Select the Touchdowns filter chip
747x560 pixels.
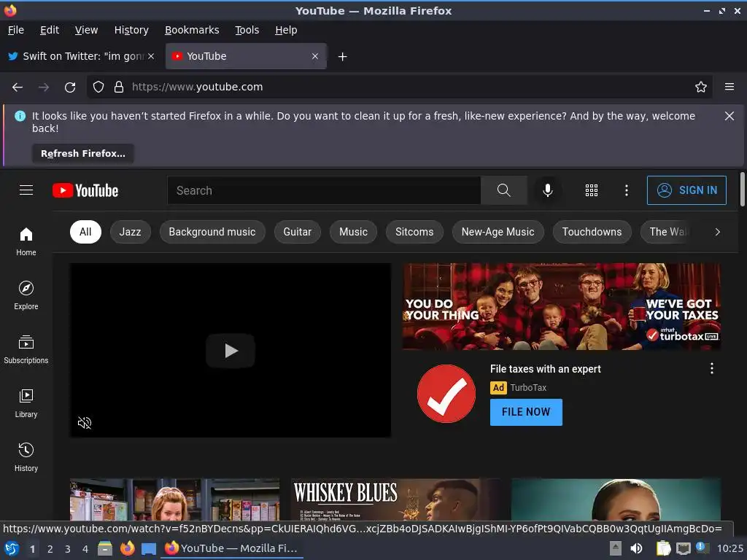coord(592,232)
